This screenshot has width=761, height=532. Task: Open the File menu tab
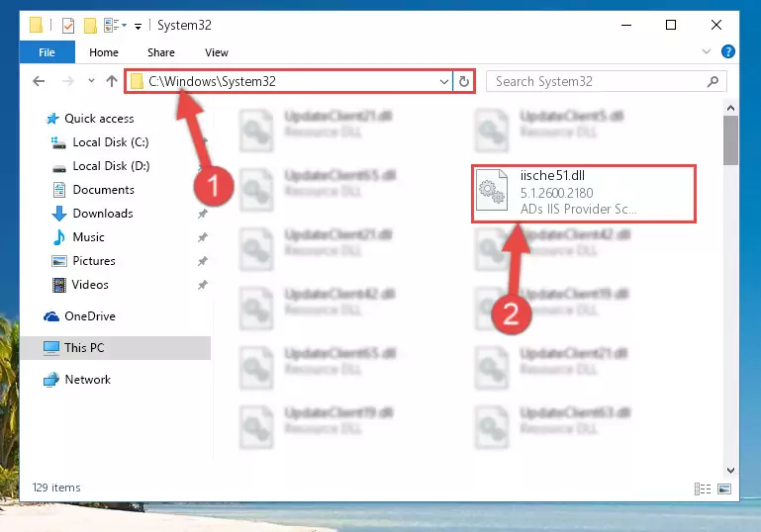[x=48, y=52]
